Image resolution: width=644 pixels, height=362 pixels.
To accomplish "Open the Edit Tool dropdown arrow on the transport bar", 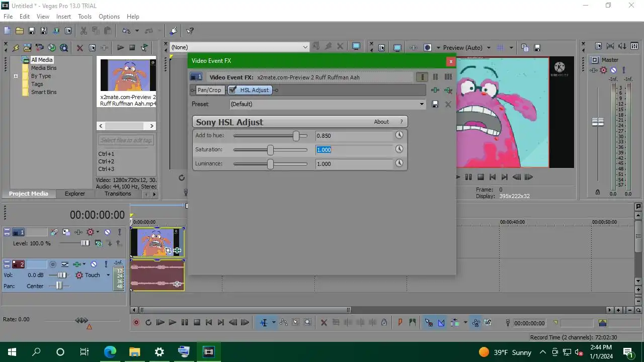I will (273, 323).
